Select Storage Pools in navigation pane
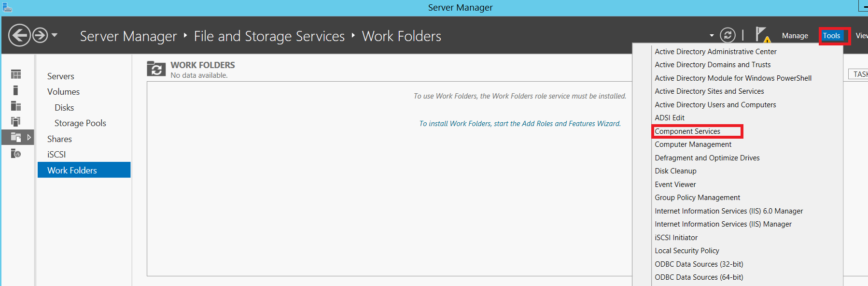 [80, 123]
